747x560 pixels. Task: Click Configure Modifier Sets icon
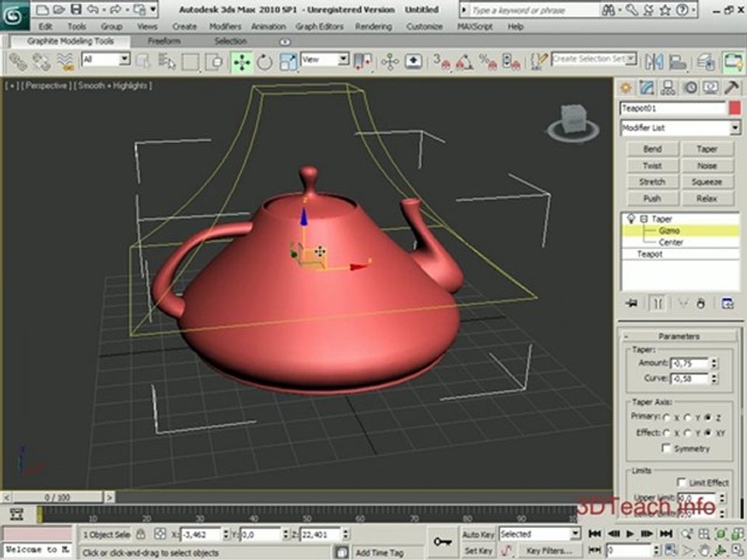(727, 303)
